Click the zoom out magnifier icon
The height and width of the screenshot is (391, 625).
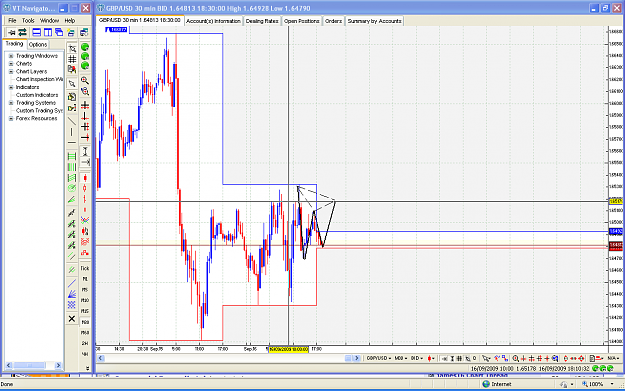[x=85, y=91]
